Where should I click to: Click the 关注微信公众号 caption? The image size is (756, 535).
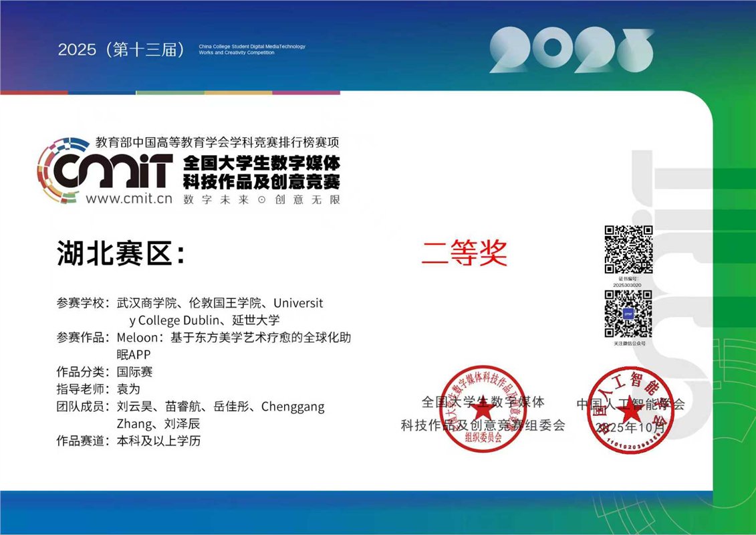(x=629, y=344)
